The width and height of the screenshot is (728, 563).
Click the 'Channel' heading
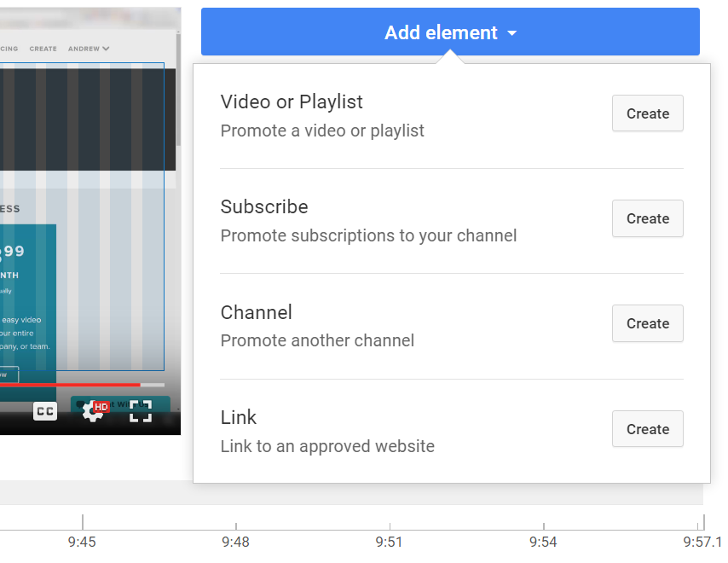tap(257, 312)
